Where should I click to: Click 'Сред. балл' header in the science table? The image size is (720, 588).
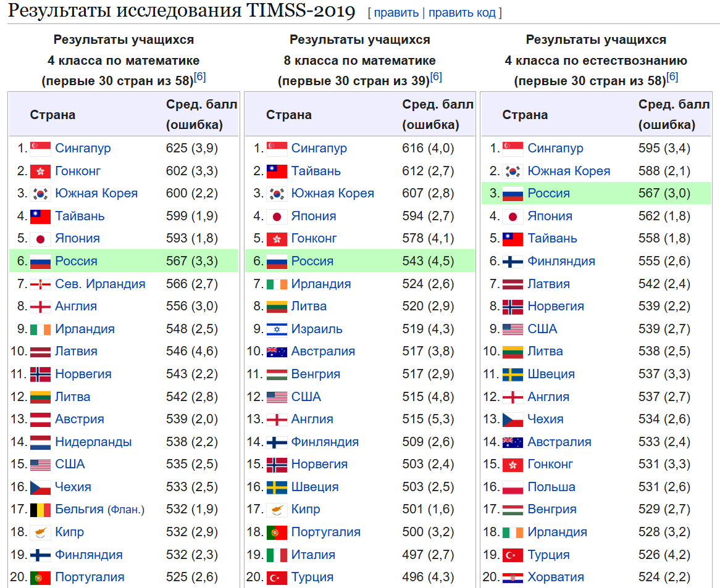[x=674, y=104]
